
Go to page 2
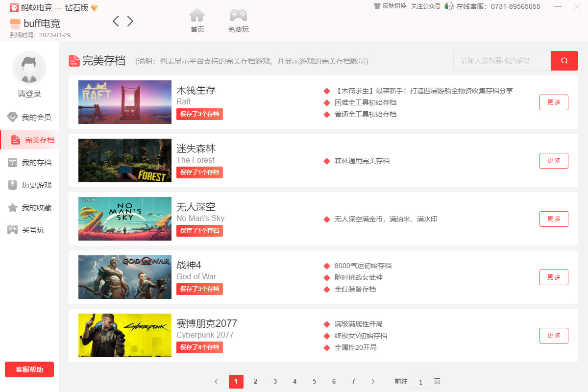click(255, 382)
